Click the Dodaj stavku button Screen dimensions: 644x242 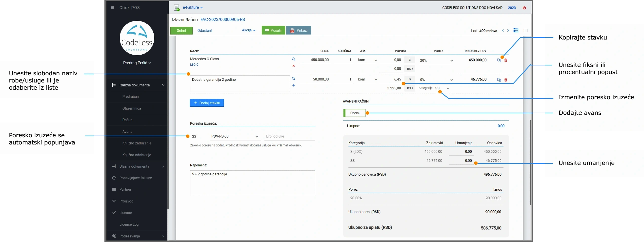(207, 103)
